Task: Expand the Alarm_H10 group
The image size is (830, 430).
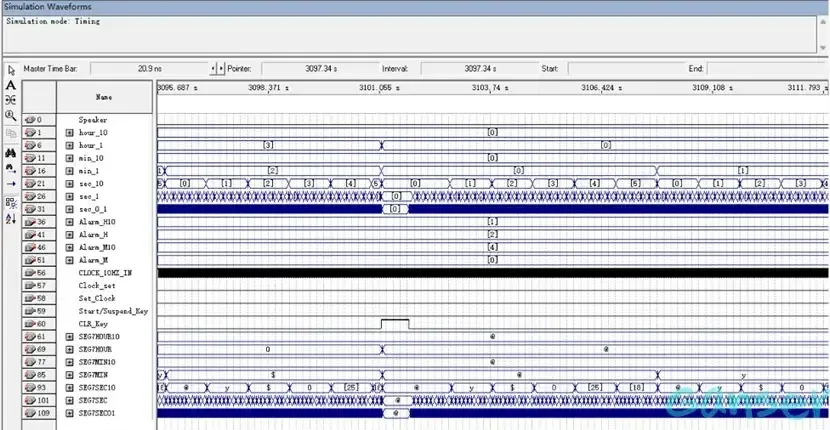Action: (x=70, y=222)
